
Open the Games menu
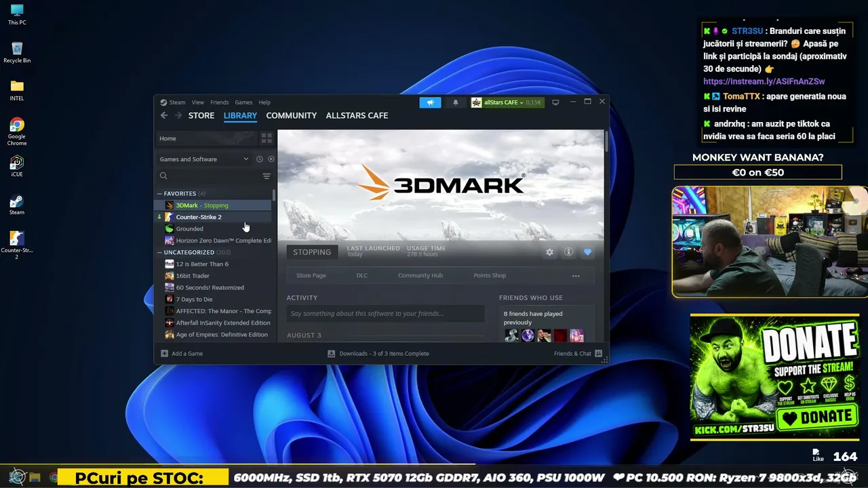(243, 102)
